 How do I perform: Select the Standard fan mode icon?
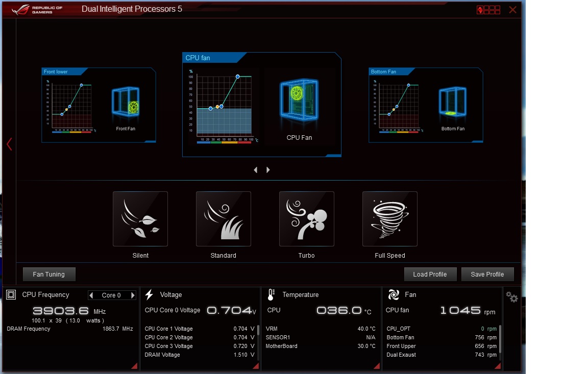tap(224, 219)
